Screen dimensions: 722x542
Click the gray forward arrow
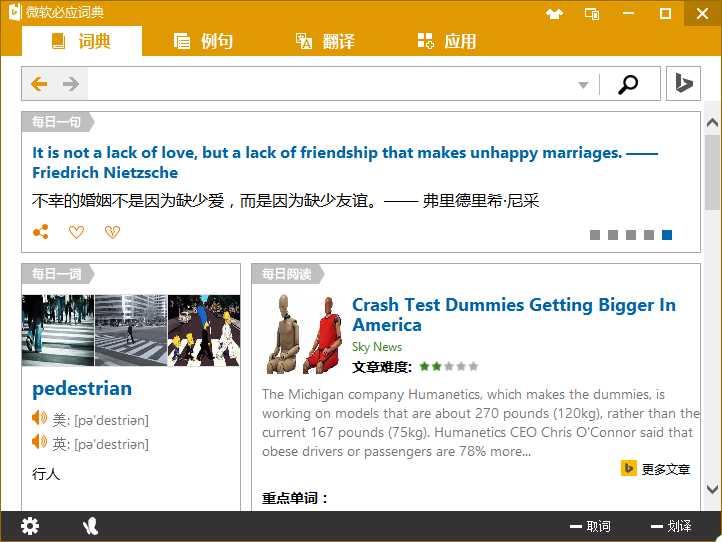[71, 84]
